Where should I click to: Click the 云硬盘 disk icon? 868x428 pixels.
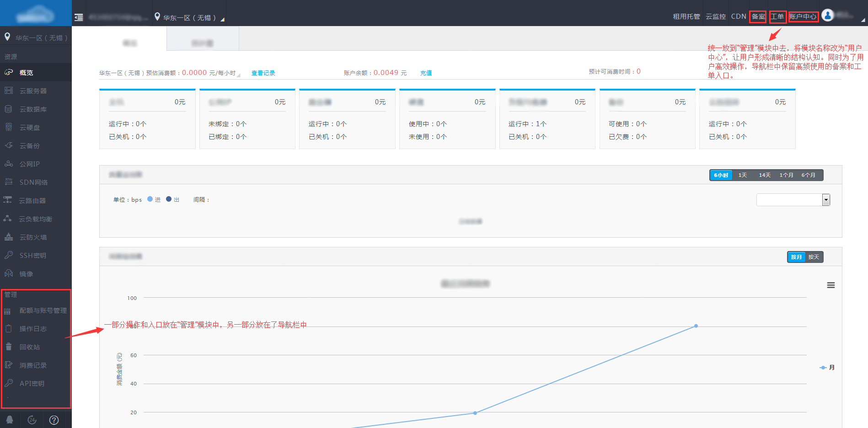[9, 127]
